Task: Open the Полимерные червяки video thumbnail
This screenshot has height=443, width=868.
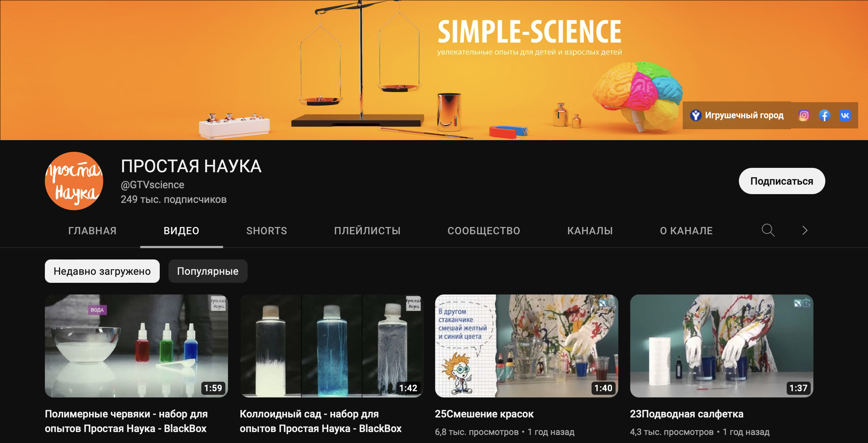Action: click(x=136, y=346)
